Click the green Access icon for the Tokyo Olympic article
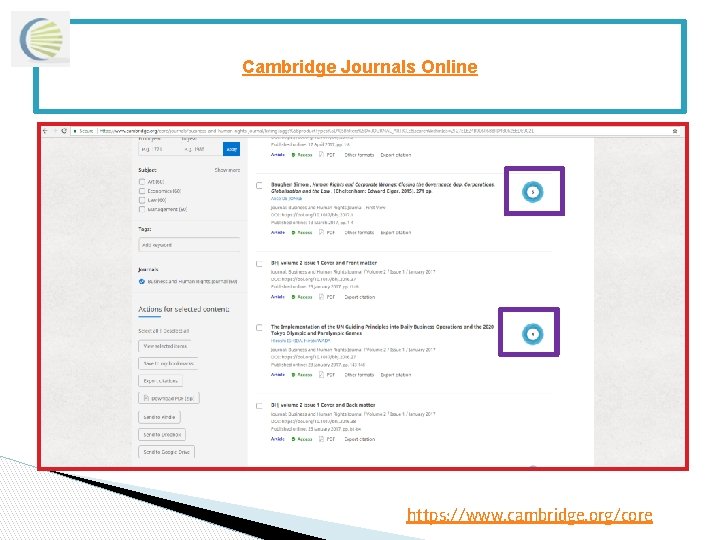The width and height of the screenshot is (720, 540). [293, 375]
